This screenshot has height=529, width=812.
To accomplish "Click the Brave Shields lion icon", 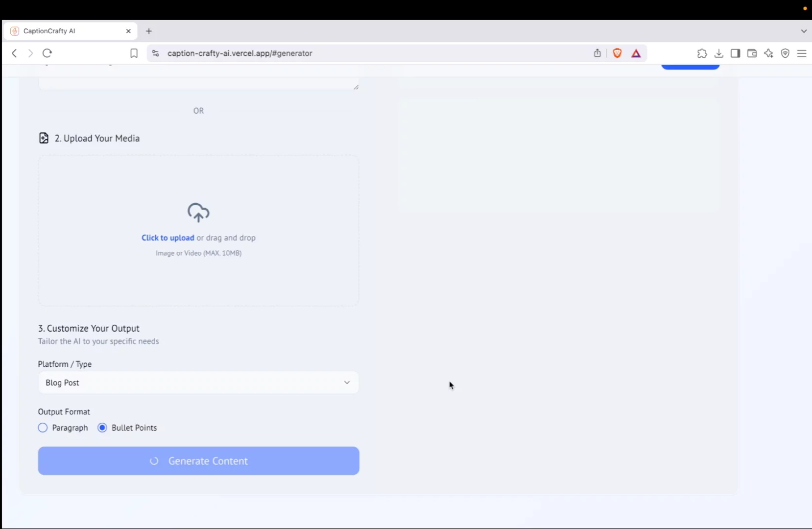I will (x=617, y=53).
